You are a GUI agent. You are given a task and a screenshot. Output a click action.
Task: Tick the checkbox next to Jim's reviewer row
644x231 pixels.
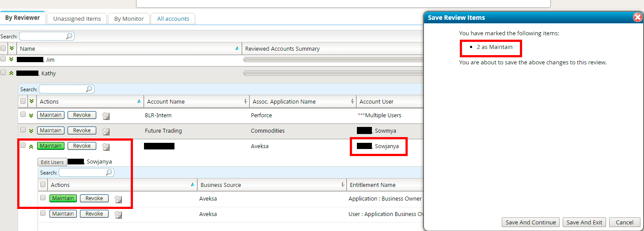point(4,59)
